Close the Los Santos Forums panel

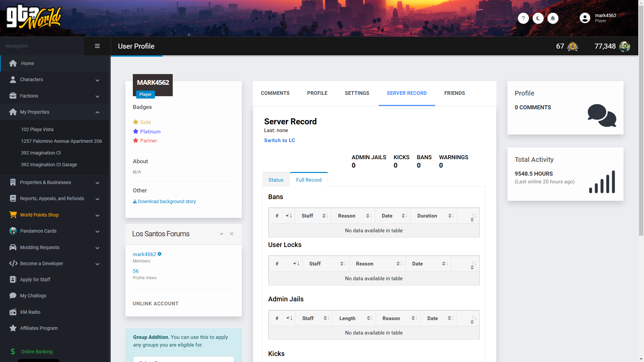(231, 234)
